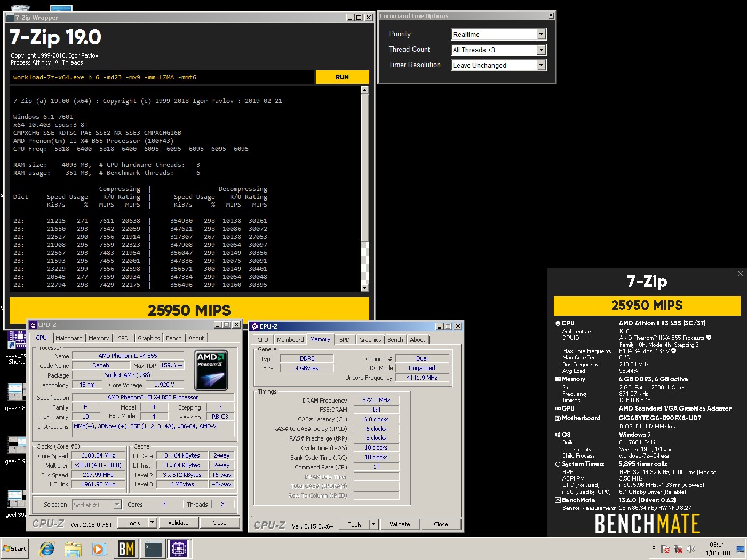The height and width of the screenshot is (560, 747).
Task: Click scroll down arrow in 7-Zip output
Action: pos(364,288)
